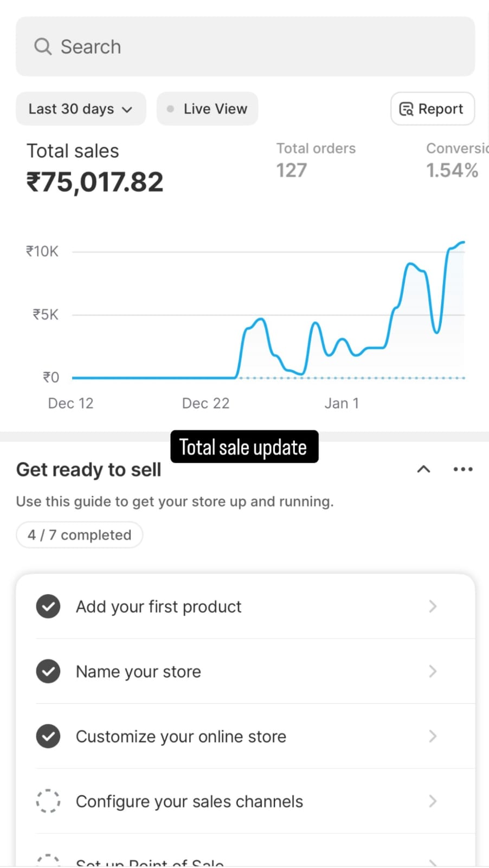The image size is (489, 868).
Task: Toggle the Add your first product checkmark
Action: point(48,607)
